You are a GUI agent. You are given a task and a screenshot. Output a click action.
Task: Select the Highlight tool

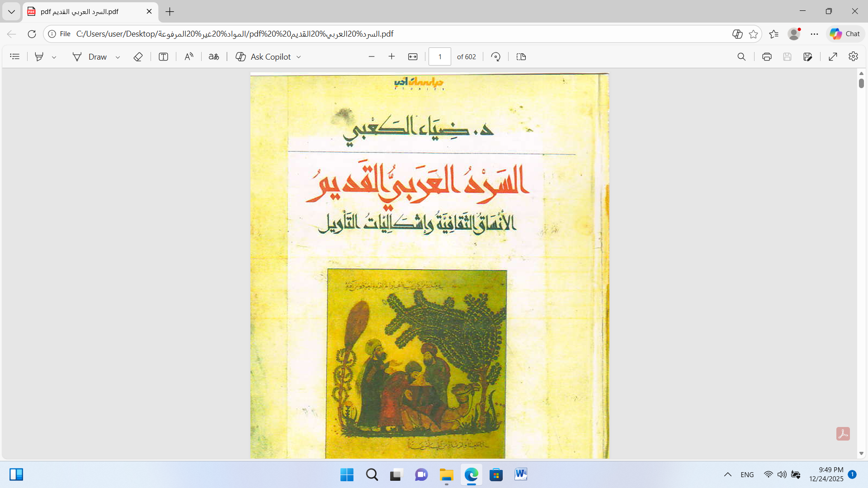coord(39,56)
